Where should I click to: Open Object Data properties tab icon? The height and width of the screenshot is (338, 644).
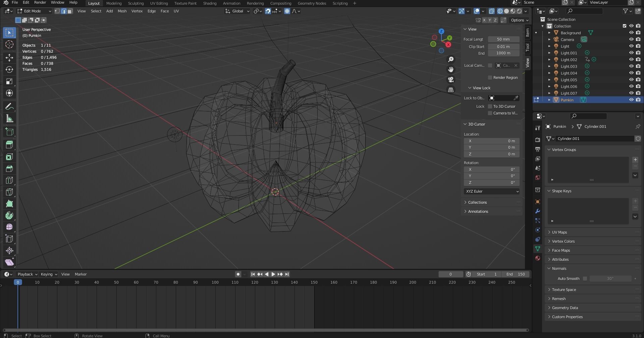click(x=538, y=249)
